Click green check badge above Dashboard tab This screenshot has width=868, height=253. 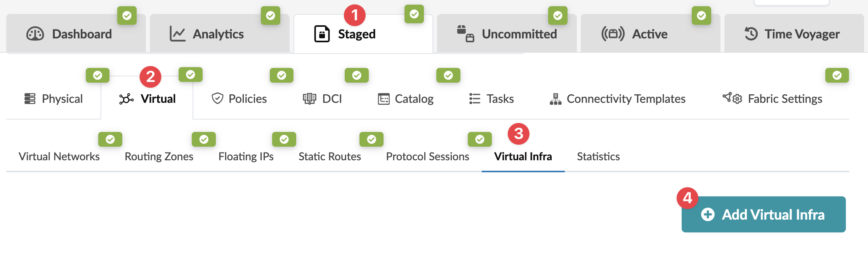click(x=127, y=16)
